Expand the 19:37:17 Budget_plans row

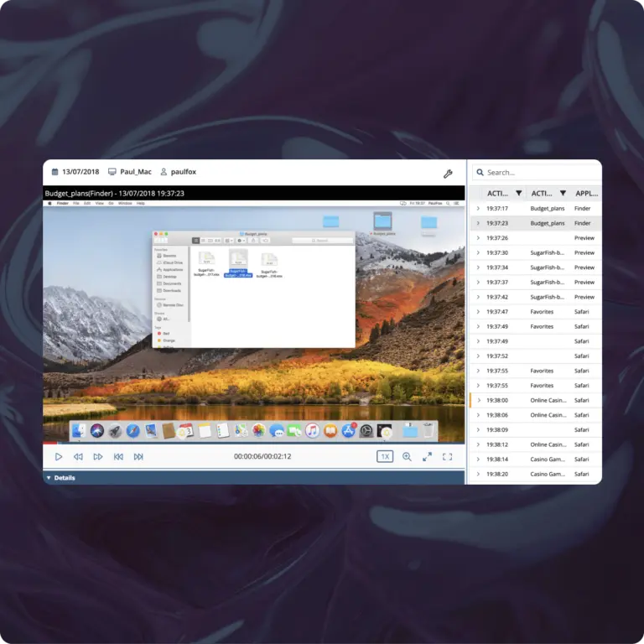(x=478, y=209)
